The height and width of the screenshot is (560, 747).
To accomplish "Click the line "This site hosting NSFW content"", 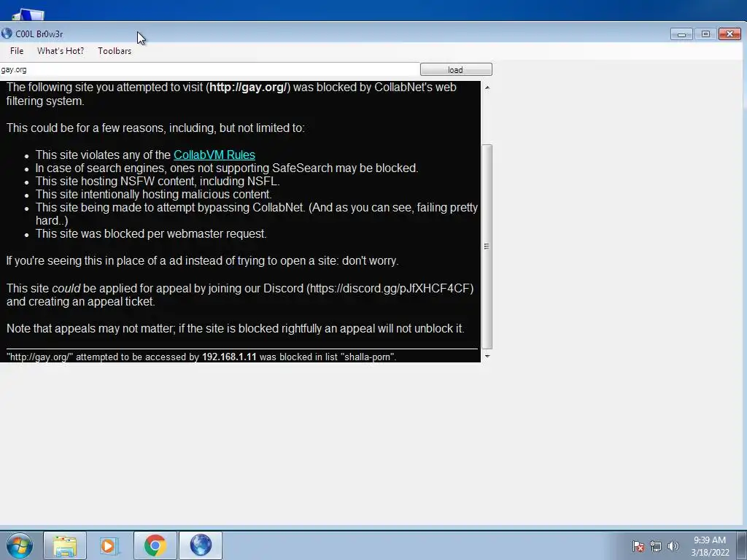I will [158, 182].
